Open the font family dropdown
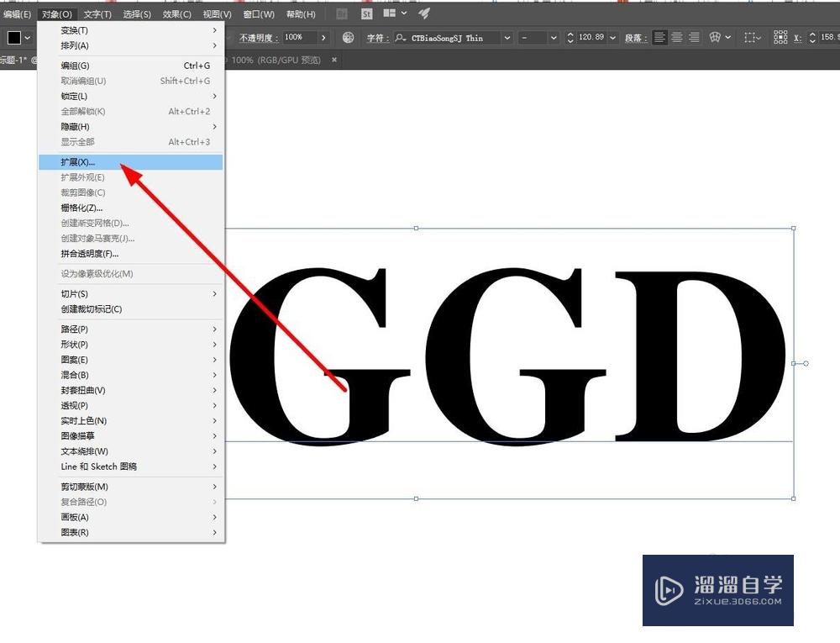The width and height of the screenshot is (840, 643). pyautogui.click(x=507, y=38)
